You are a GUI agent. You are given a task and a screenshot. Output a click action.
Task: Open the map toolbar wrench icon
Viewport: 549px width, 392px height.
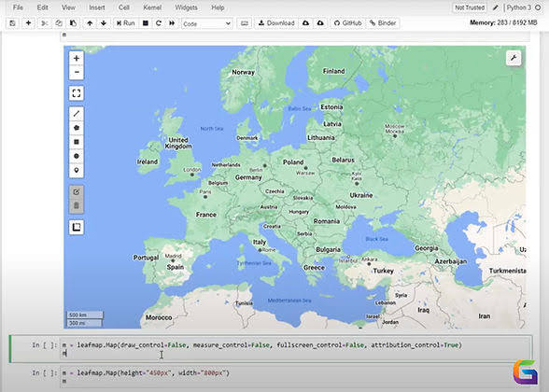(514, 58)
